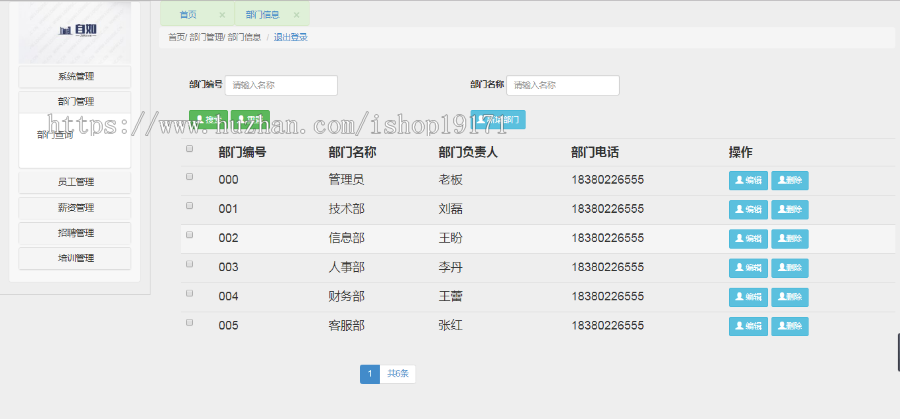Check the box for department 001

coord(189,205)
